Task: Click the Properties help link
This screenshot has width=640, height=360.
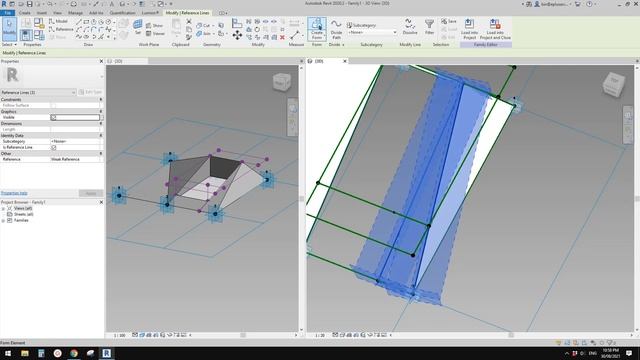Action: click(x=14, y=193)
